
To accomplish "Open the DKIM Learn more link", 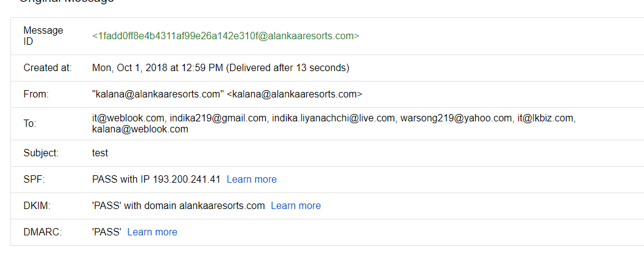I will coord(295,206).
